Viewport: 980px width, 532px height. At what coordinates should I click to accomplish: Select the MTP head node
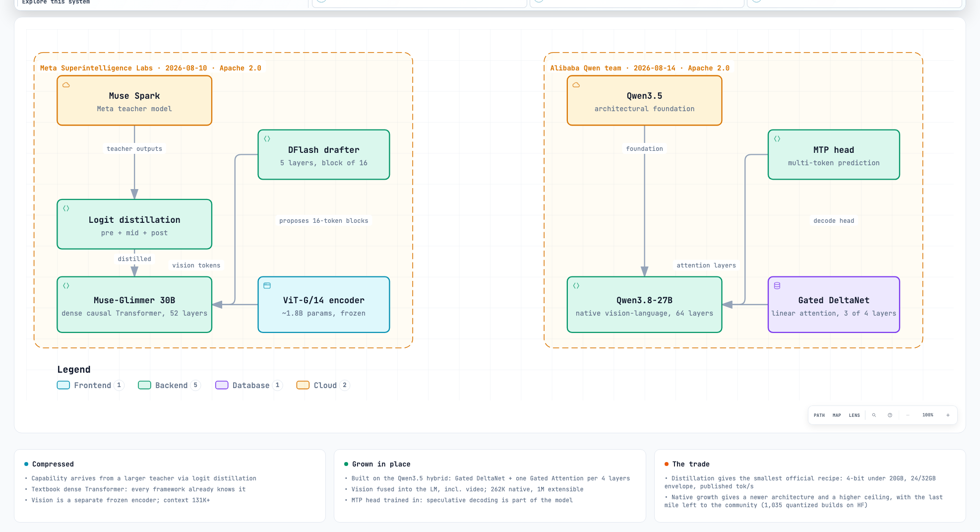(x=834, y=155)
